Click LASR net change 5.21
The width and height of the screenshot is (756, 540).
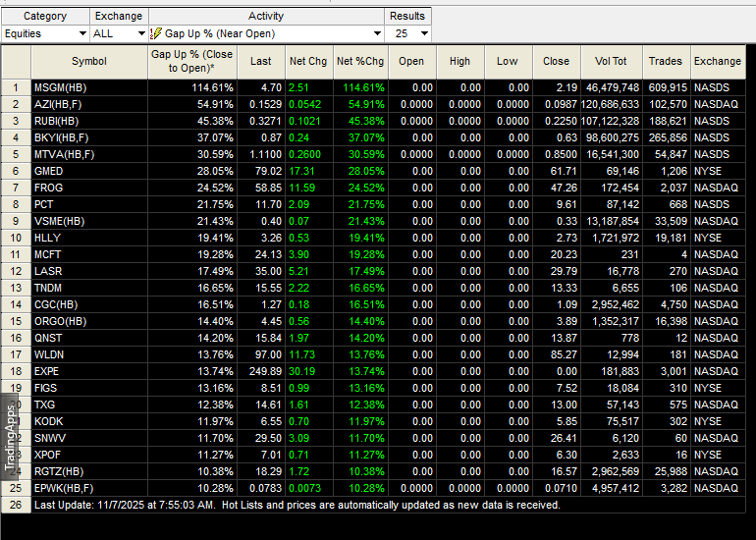[x=298, y=271]
